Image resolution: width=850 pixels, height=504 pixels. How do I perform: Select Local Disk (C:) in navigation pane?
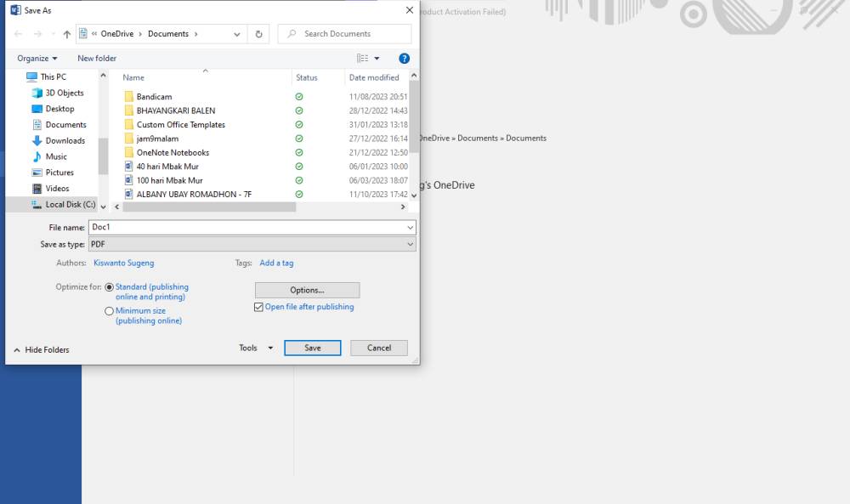[63, 204]
